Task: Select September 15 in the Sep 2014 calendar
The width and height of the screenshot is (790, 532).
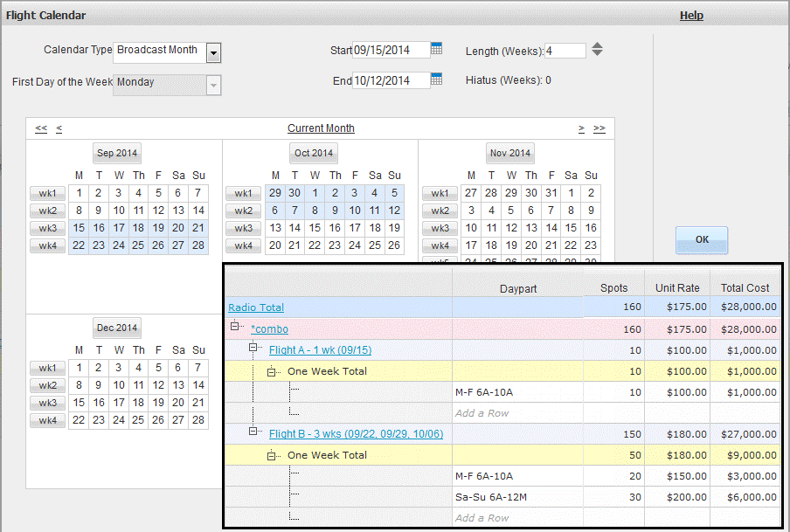Action: [79, 228]
